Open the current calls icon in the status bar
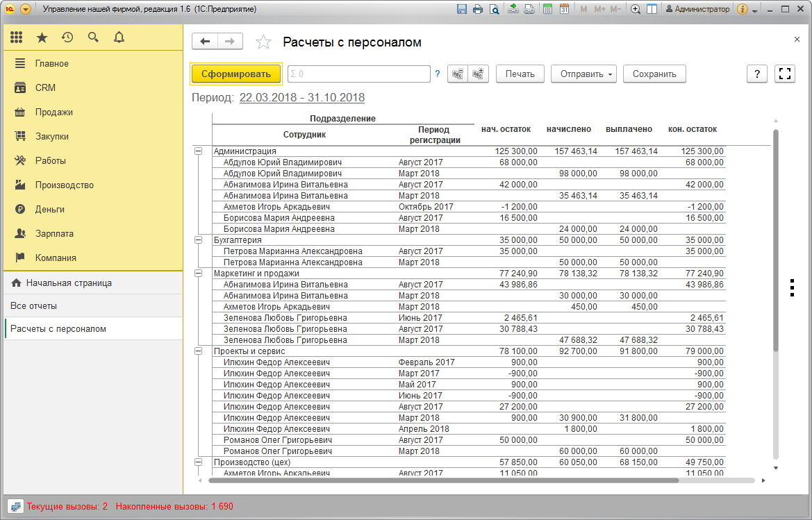This screenshot has height=520, width=812. 15,507
